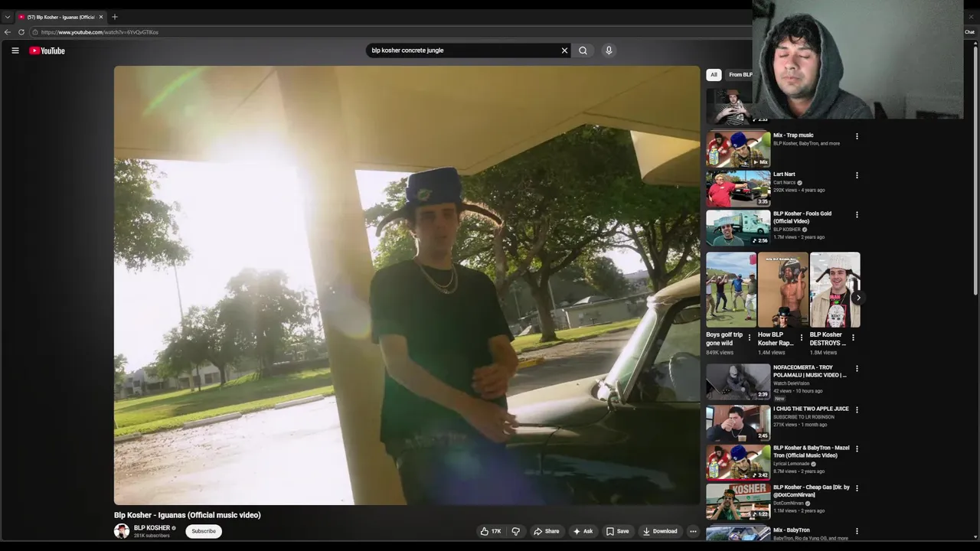Start voice search with microphone icon
The image size is (980, 551).
point(609,51)
